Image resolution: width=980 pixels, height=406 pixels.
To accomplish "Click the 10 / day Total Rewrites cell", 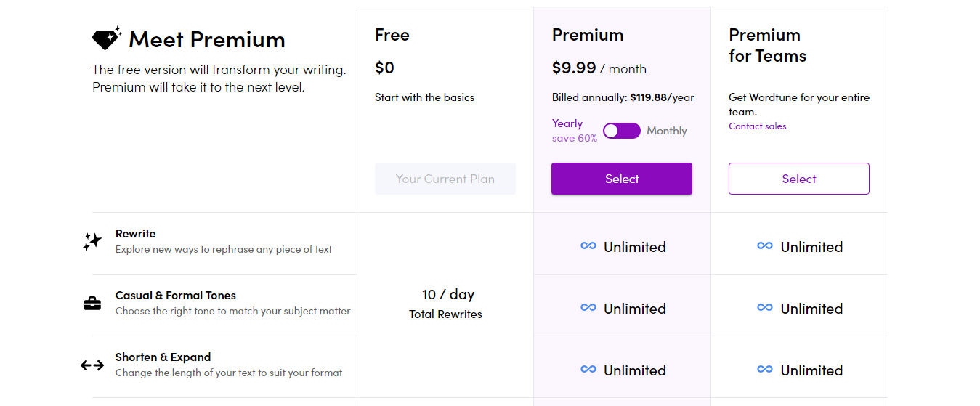I will 445,304.
